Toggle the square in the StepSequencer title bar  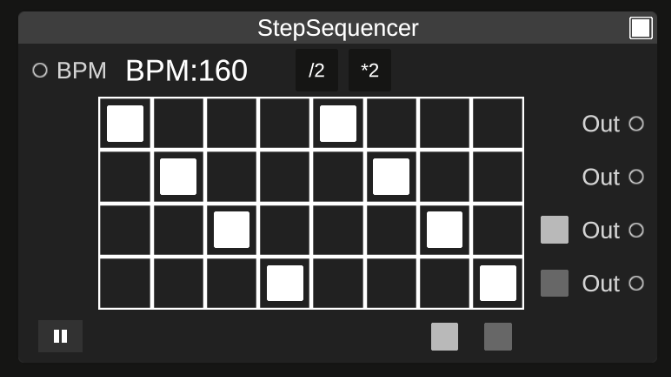point(641,28)
